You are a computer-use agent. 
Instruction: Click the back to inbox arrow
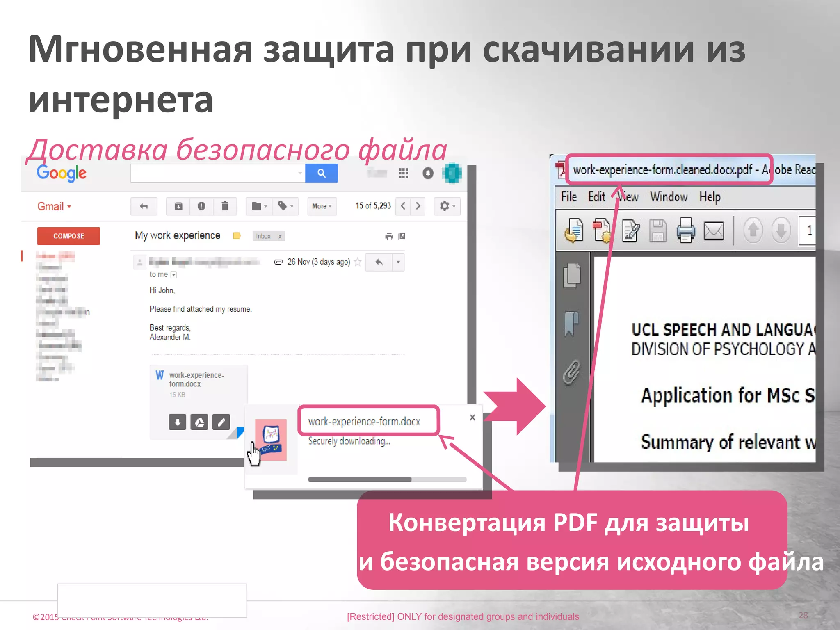[x=144, y=206]
